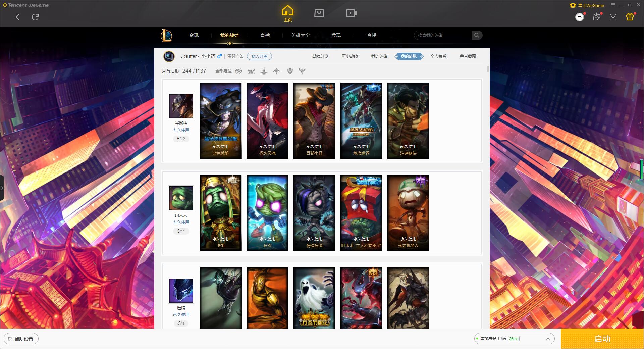644x349 pixels.
Task: Click the search magnifier button
Action: point(477,35)
